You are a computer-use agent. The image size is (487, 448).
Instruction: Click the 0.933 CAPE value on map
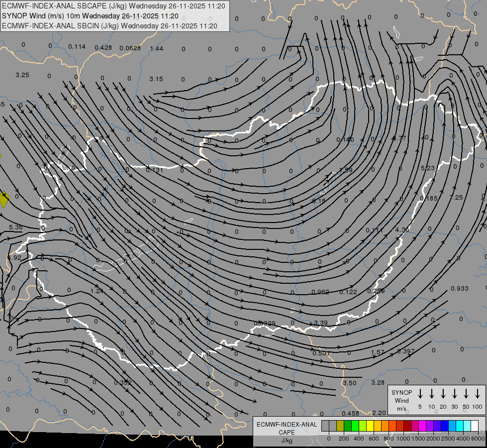coord(459,289)
